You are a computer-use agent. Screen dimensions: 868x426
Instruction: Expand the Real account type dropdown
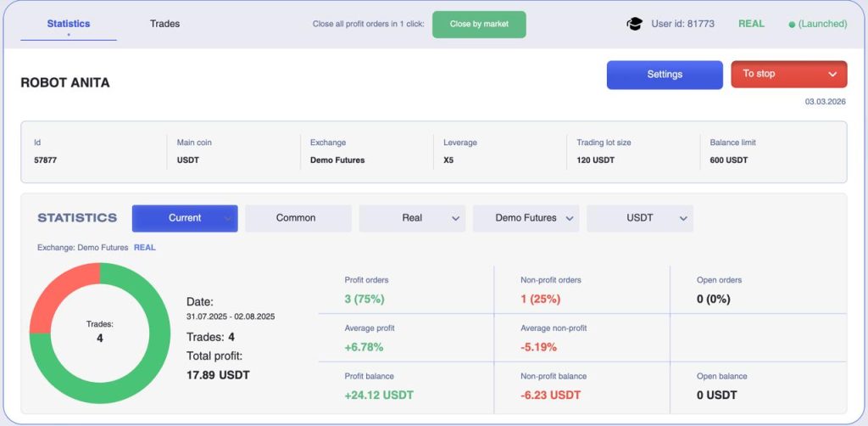[x=412, y=218]
